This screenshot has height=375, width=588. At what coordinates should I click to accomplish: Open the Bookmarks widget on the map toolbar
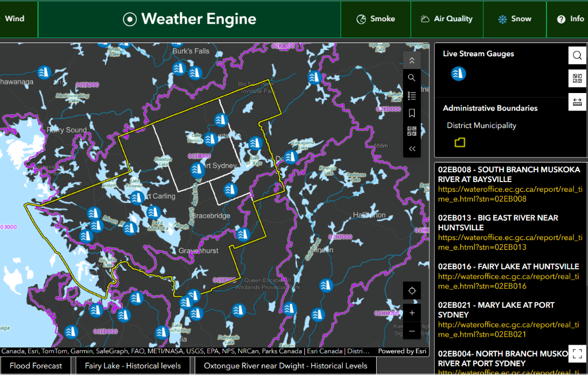point(412,113)
